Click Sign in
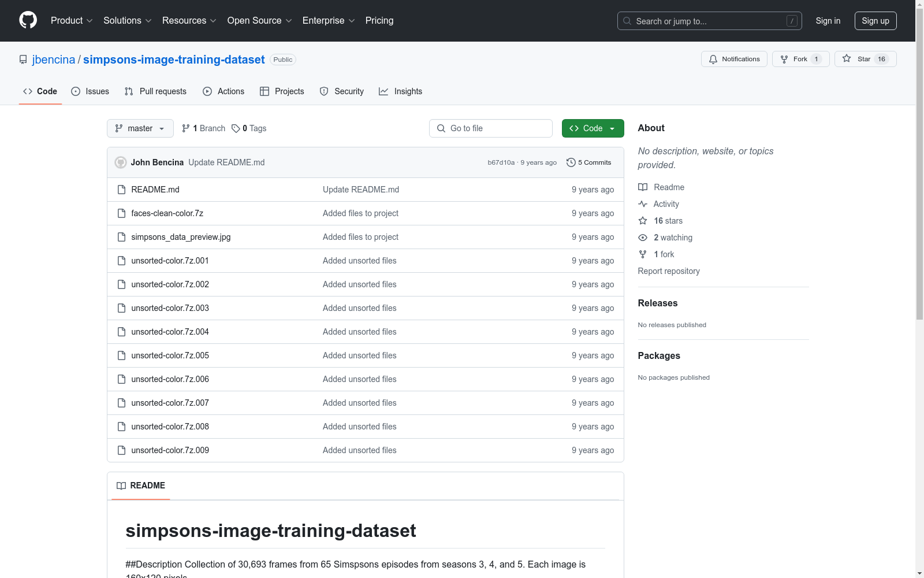Image resolution: width=924 pixels, height=578 pixels. [x=828, y=21]
